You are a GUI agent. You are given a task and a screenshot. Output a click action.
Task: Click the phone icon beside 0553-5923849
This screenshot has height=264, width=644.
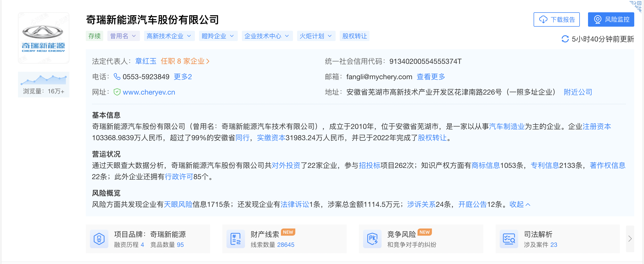click(x=117, y=77)
